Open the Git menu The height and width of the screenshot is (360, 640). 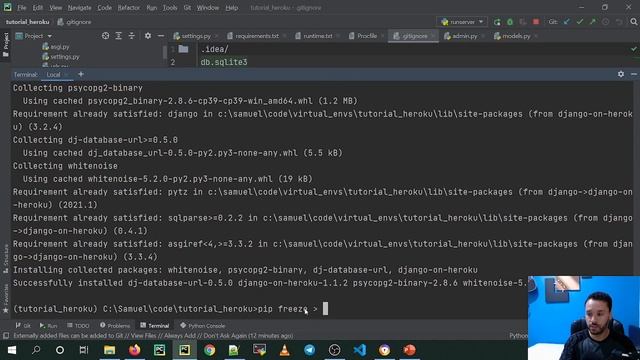point(187,8)
